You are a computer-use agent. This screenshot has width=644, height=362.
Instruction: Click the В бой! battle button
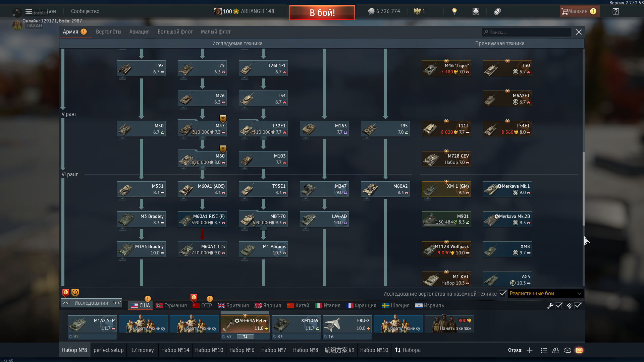322,13
